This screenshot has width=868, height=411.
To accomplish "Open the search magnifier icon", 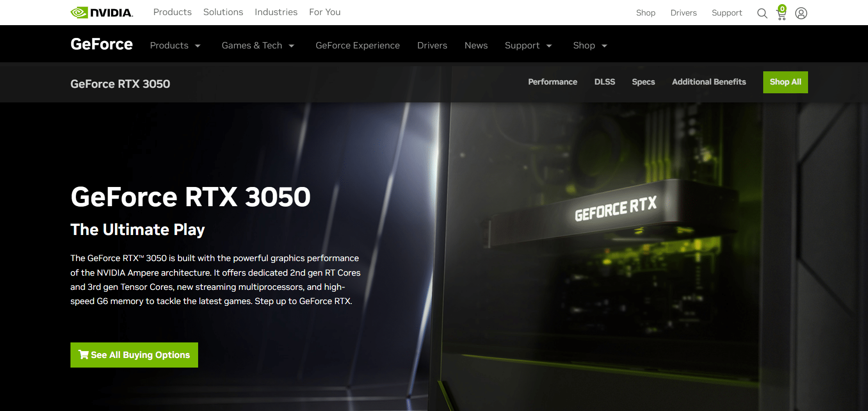I will (x=762, y=13).
